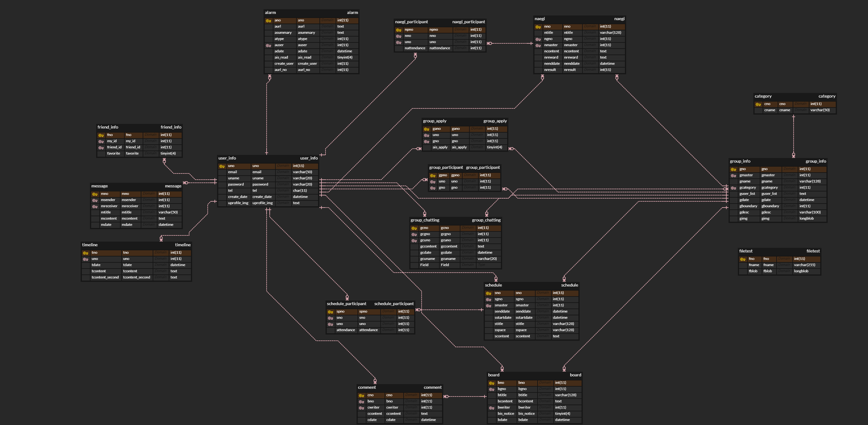Click the gpno primary key icon in group_participant
This screenshot has width=868, height=425.
[433, 176]
